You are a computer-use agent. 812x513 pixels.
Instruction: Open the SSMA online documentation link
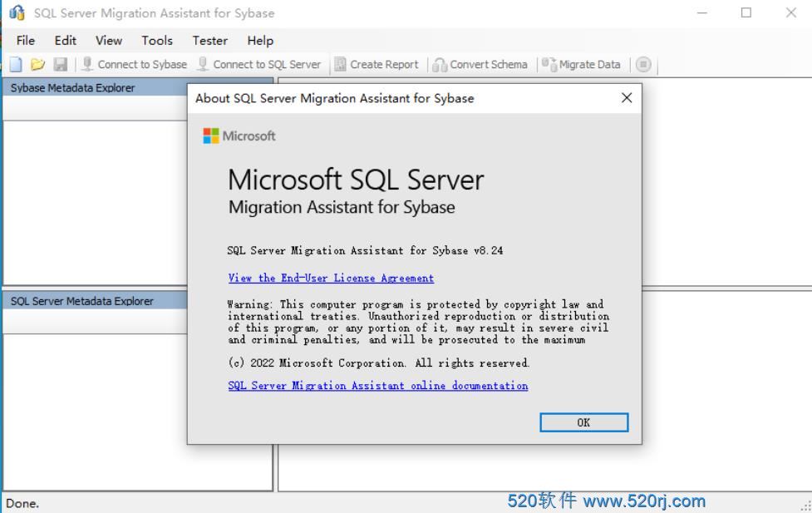[378, 386]
